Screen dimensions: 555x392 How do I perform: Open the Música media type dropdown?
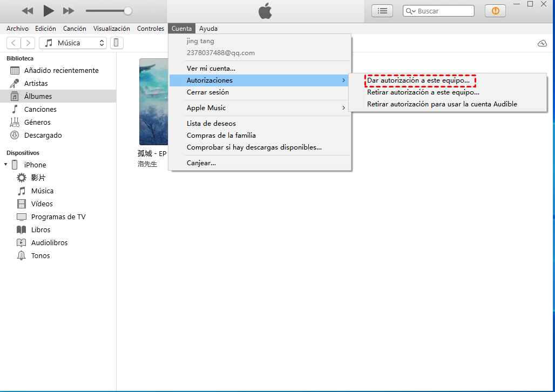click(73, 43)
